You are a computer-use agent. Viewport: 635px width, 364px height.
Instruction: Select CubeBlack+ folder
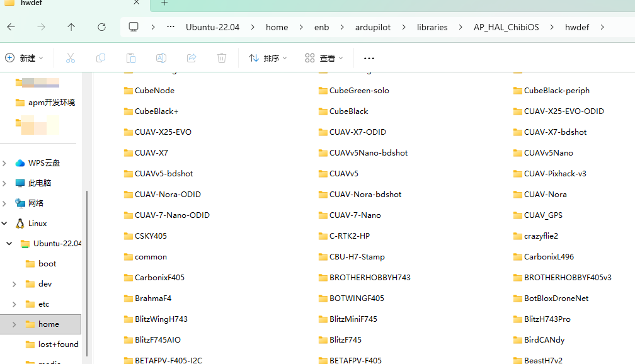point(151,111)
